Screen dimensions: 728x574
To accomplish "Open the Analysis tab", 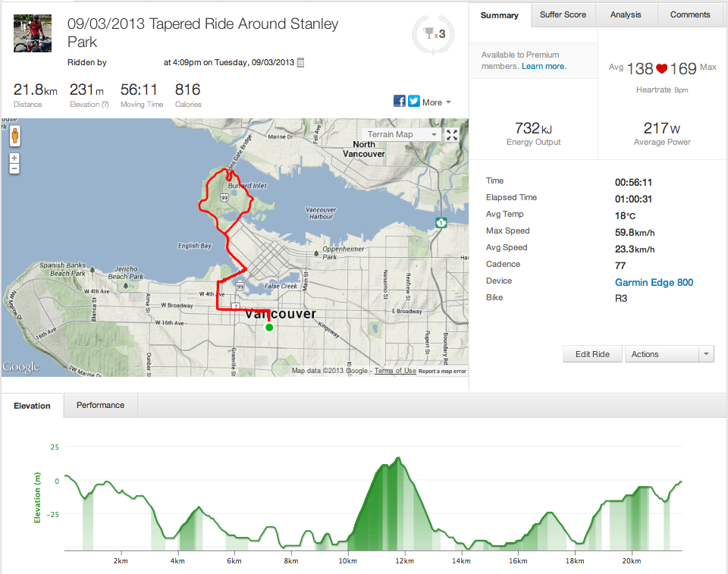I will click(x=626, y=14).
